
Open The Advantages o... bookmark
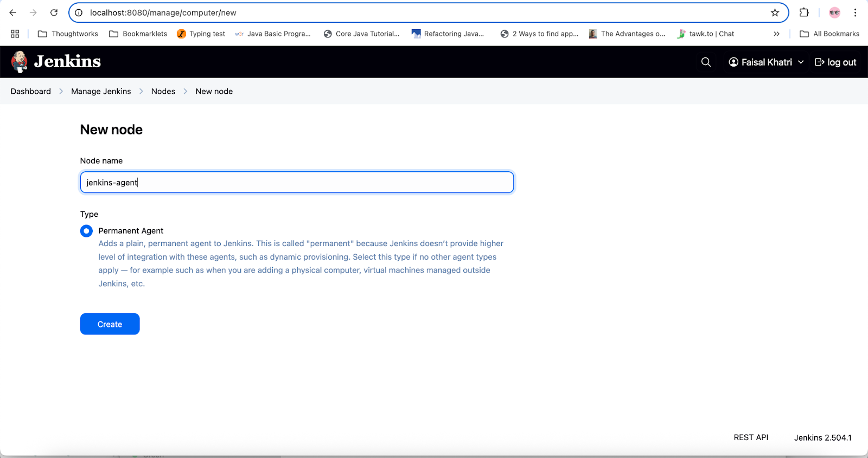click(627, 34)
